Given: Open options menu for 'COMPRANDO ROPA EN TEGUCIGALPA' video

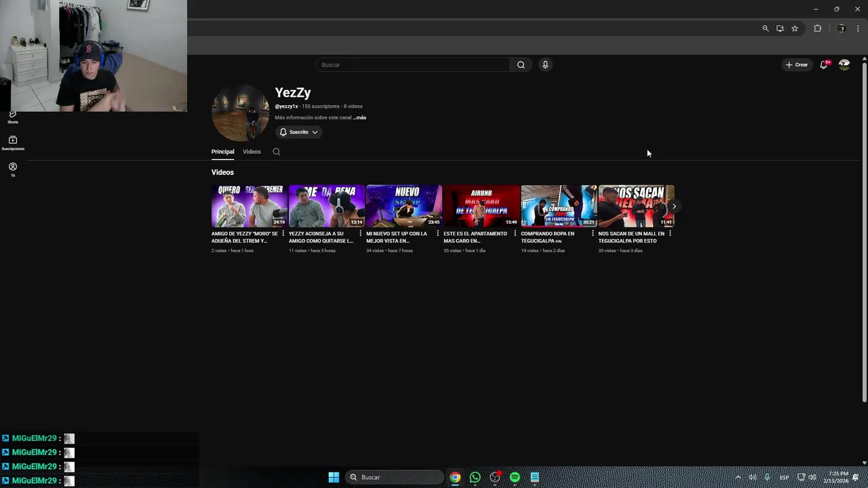Looking at the screenshot, I should pyautogui.click(x=593, y=234).
